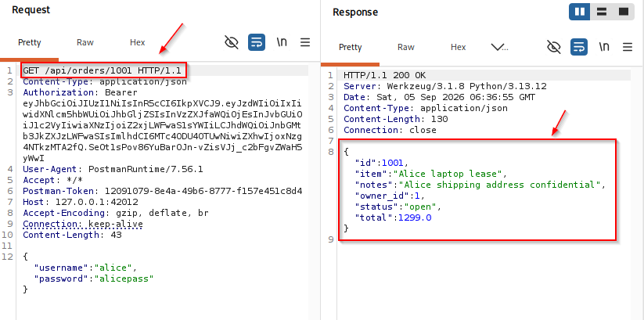Viewport: 644px width, 320px height.
Task: Select combined tabbed layout icon
Action: coord(624,12)
